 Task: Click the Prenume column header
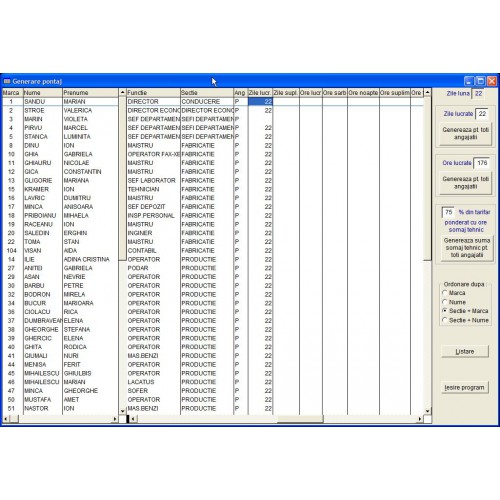coord(90,93)
